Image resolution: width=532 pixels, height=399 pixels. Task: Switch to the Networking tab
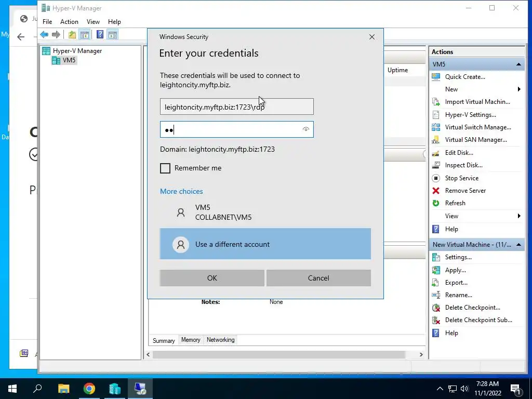220,340
